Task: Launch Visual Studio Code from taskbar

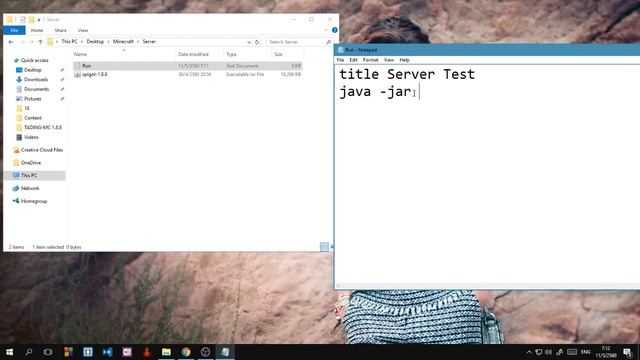Action: pyautogui.click(x=107, y=352)
